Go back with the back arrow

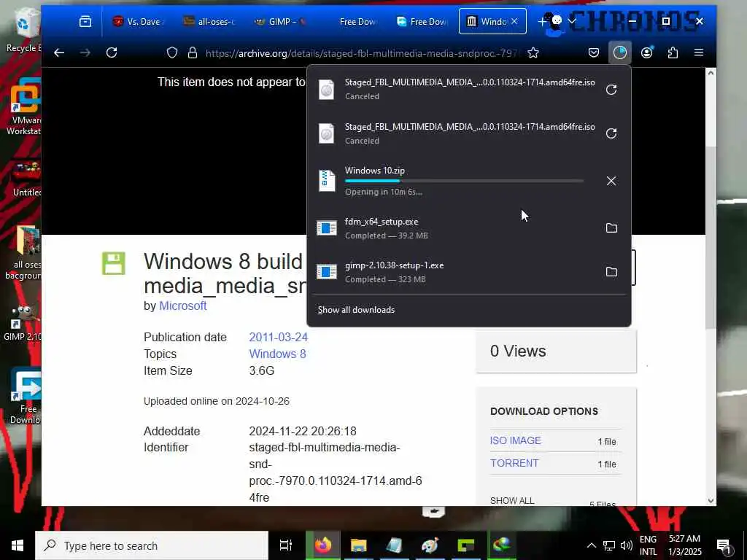pyautogui.click(x=59, y=52)
